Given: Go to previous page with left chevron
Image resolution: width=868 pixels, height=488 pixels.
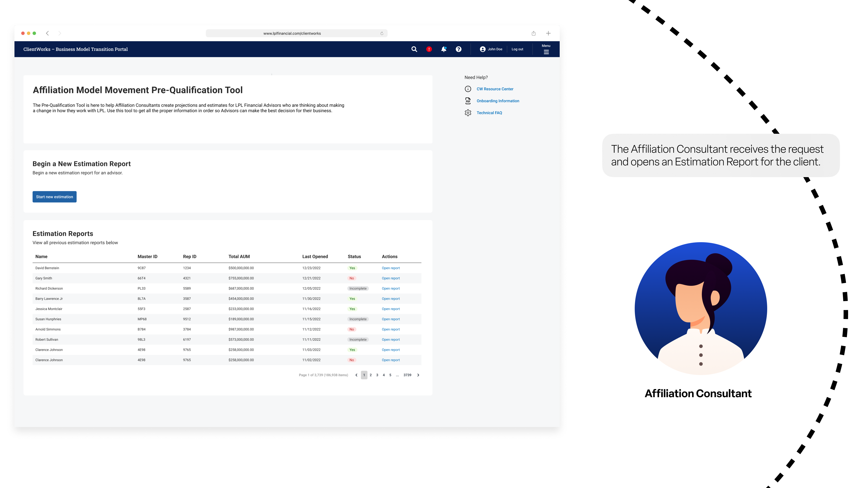Looking at the screenshot, I should pos(356,375).
